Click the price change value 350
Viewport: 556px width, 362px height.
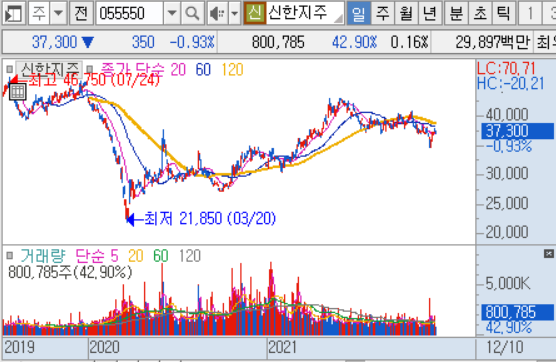(x=143, y=42)
